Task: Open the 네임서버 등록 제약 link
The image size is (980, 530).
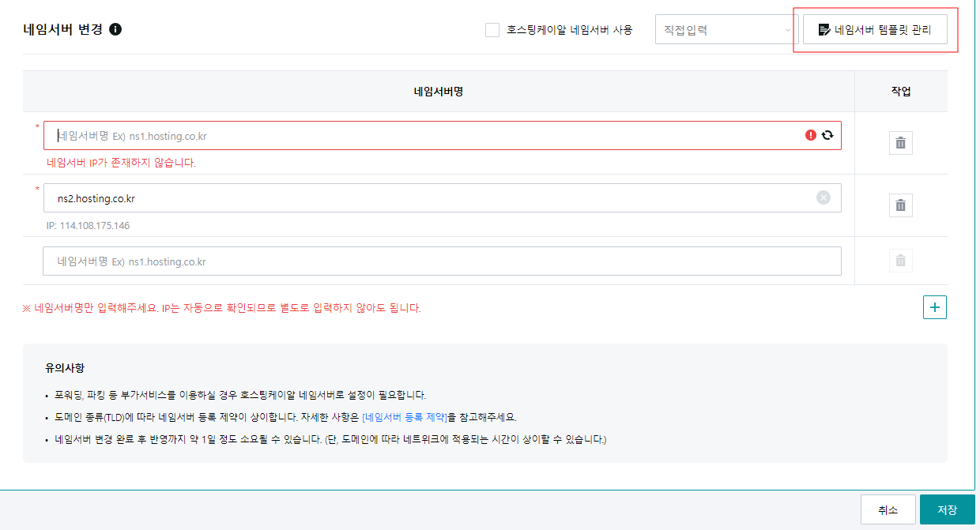Action: (x=405, y=417)
